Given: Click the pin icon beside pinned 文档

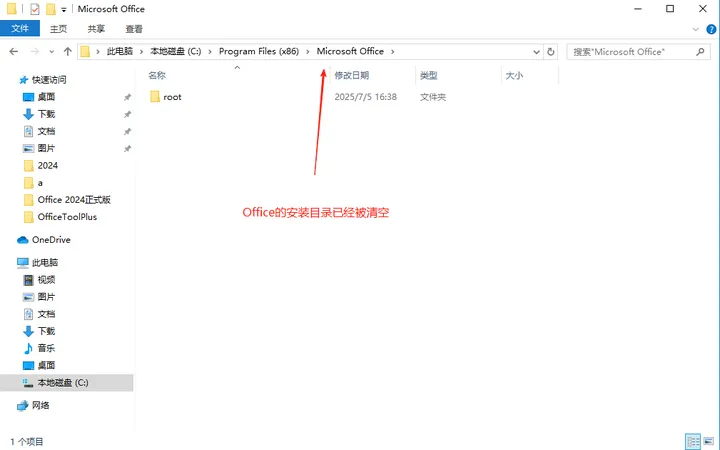Looking at the screenshot, I should point(127,131).
